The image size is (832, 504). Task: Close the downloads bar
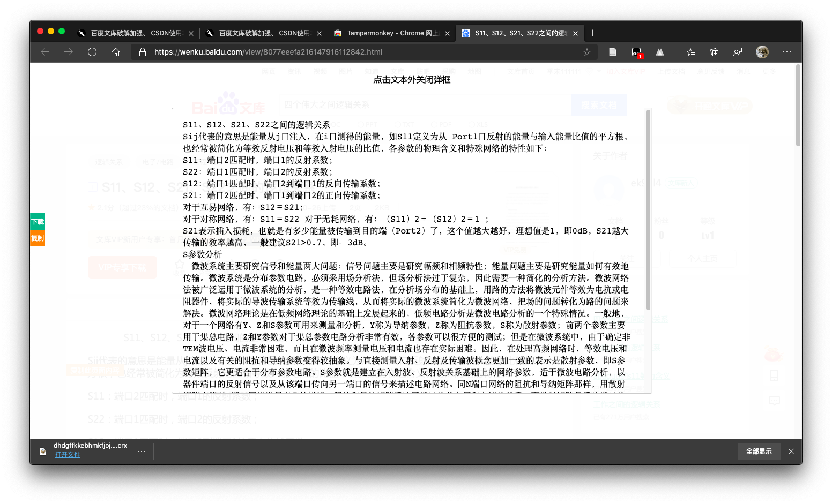(x=791, y=452)
